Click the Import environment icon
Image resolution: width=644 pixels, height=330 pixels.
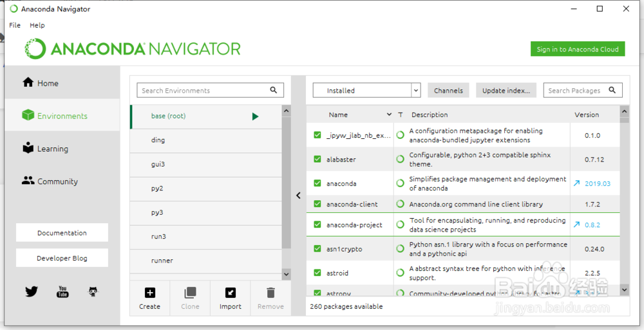click(231, 293)
